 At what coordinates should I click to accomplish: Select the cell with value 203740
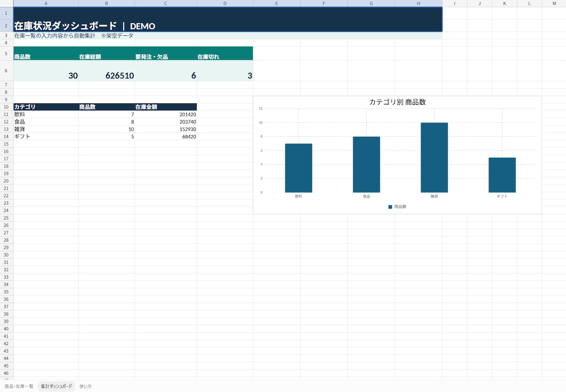(x=166, y=122)
